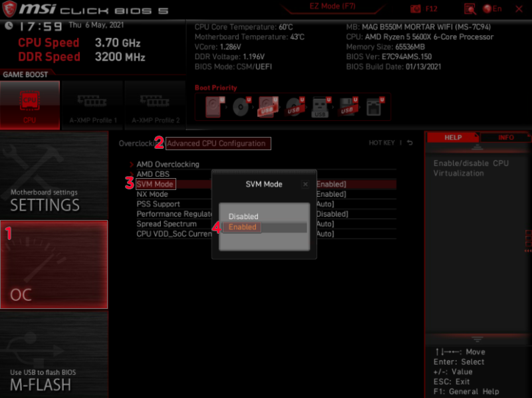Click Advanced CPU Configuration breadcrumb

tap(218, 144)
